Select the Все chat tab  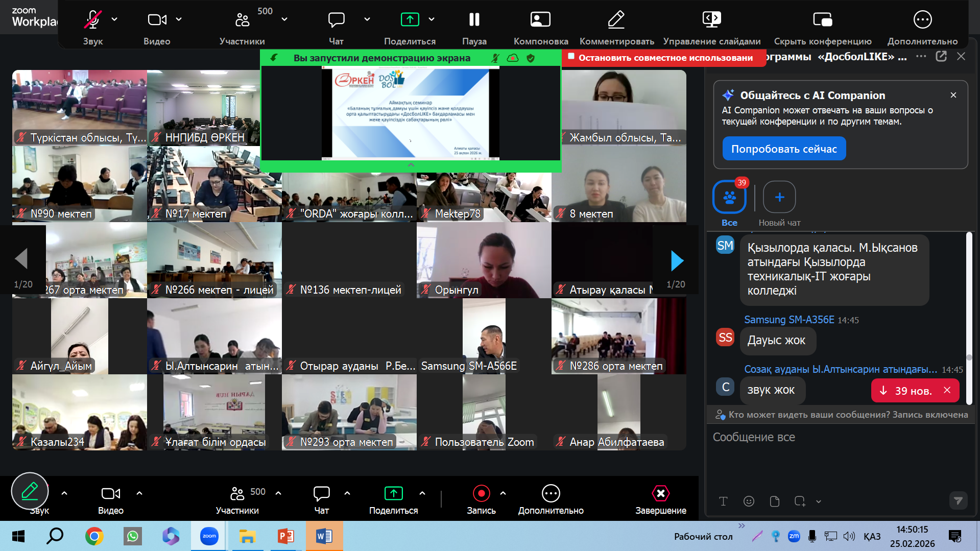(729, 203)
